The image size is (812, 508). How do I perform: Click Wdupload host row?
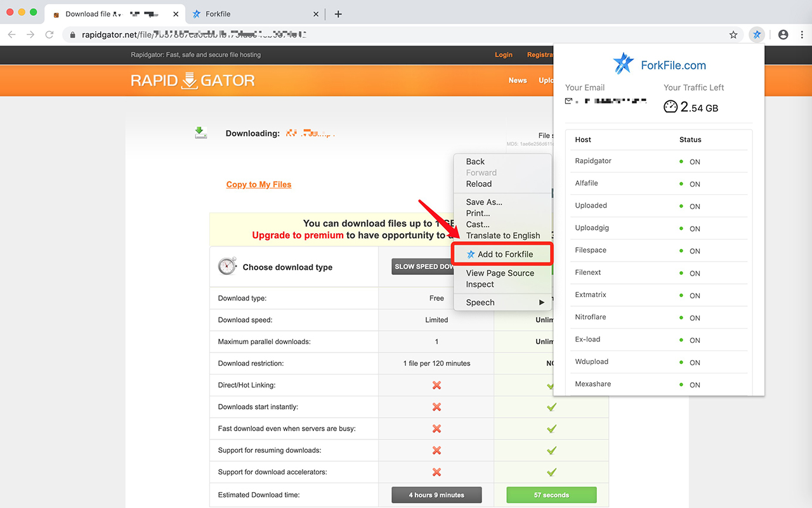[658, 362]
